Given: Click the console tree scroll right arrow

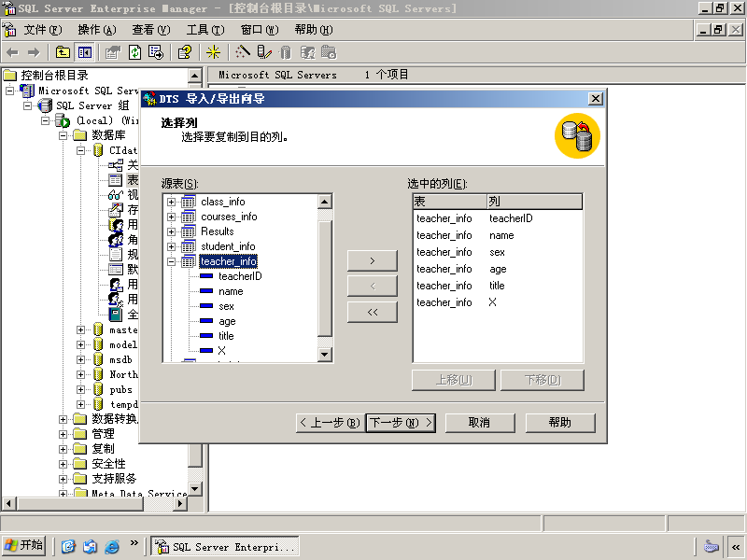Looking at the screenshot, I should pyautogui.click(x=180, y=503).
